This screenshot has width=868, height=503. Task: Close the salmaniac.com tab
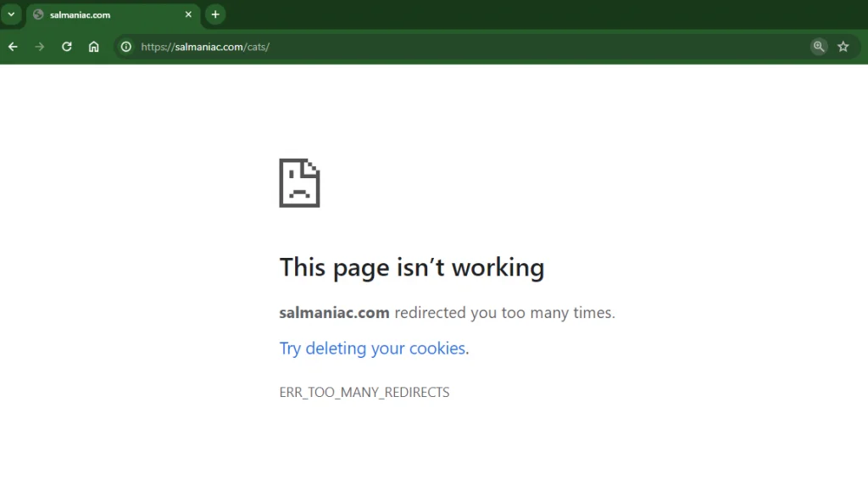(188, 14)
